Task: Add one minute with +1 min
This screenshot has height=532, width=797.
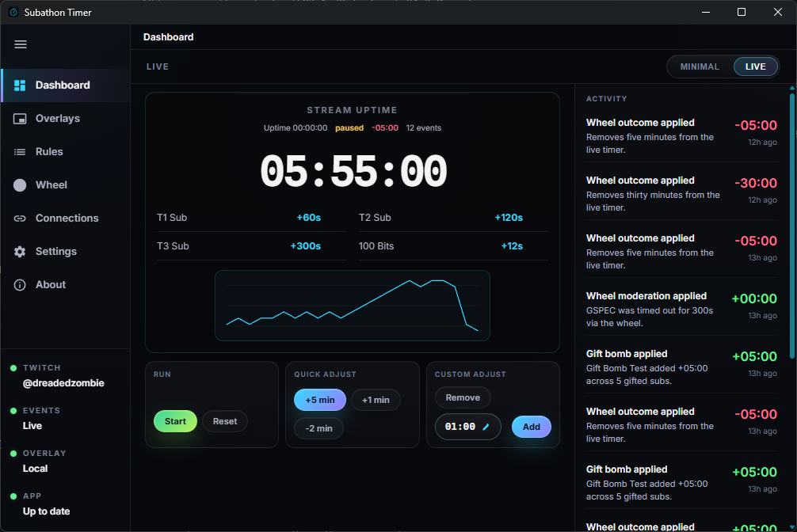Action: coord(376,400)
